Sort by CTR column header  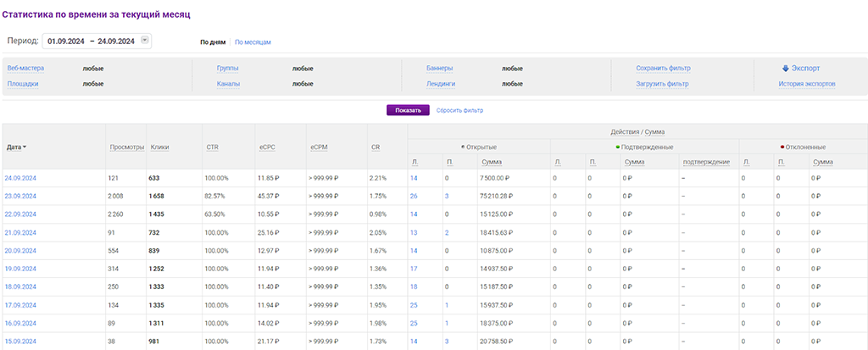[212, 147]
